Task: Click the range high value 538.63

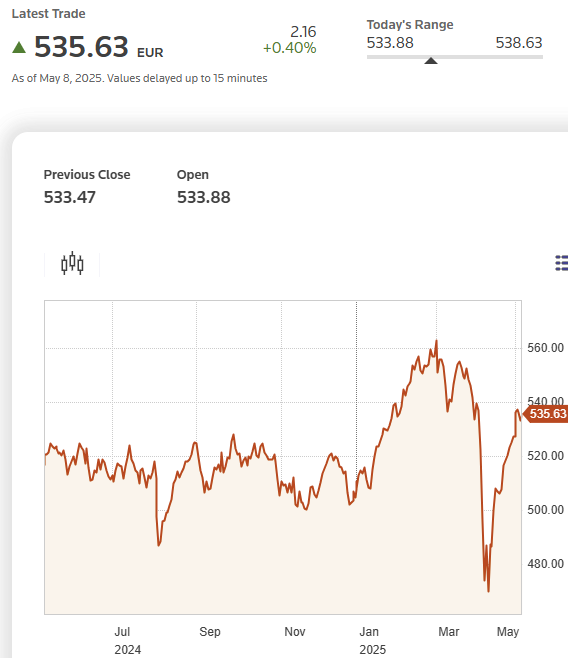Action: click(519, 43)
